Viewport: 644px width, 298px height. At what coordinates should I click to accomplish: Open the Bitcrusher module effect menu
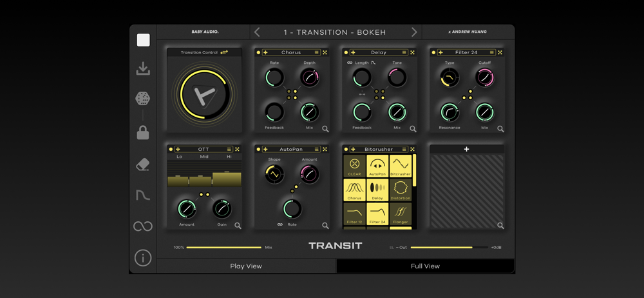click(404, 149)
